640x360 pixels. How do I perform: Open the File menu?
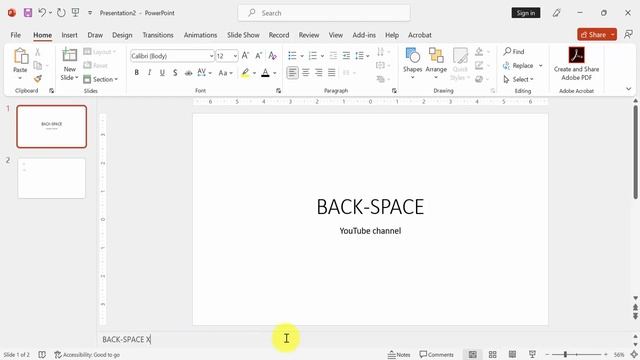[x=16, y=35]
